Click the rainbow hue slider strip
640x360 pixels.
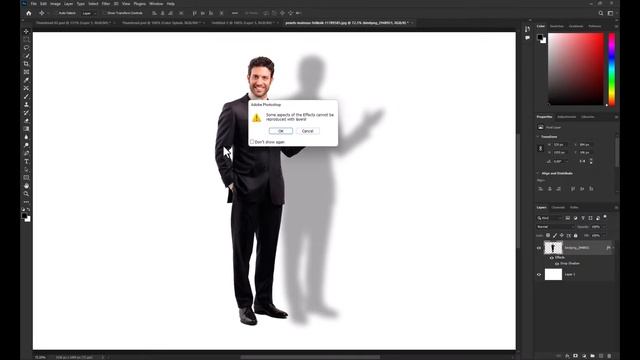click(612, 69)
